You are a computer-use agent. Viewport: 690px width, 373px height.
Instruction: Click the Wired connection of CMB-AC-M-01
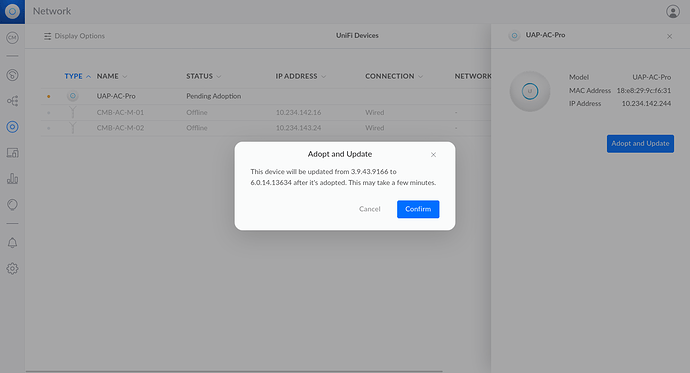374,113
